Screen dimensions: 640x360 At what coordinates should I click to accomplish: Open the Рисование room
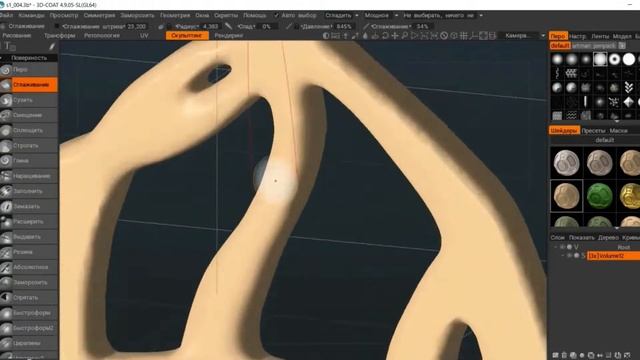point(17,36)
